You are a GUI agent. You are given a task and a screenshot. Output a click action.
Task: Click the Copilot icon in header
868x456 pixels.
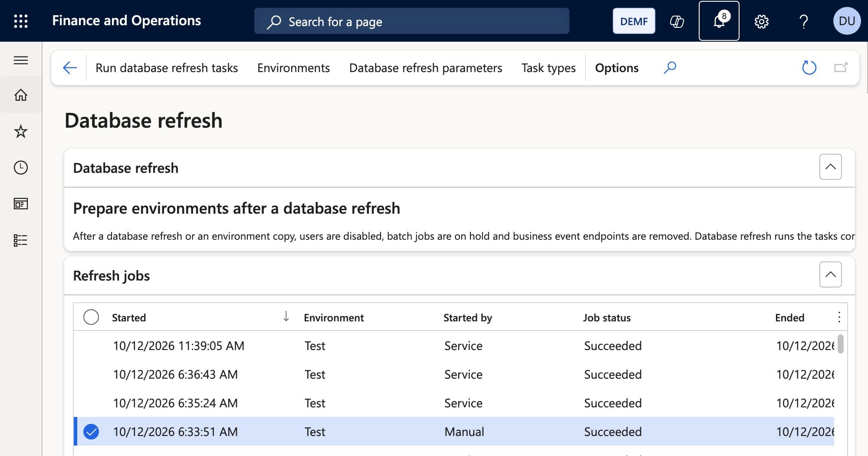pos(677,21)
